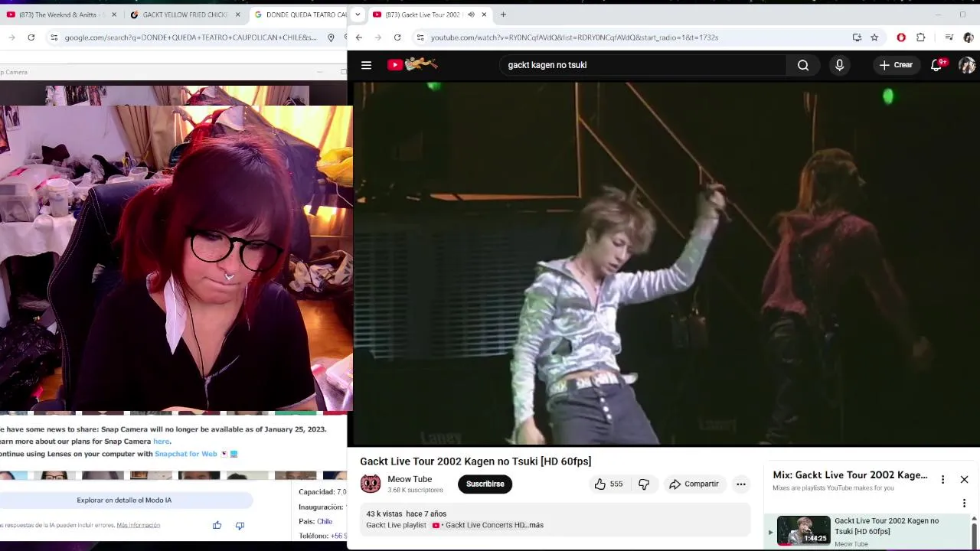
Task: Click the Crear button
Action: coord(895,65)
